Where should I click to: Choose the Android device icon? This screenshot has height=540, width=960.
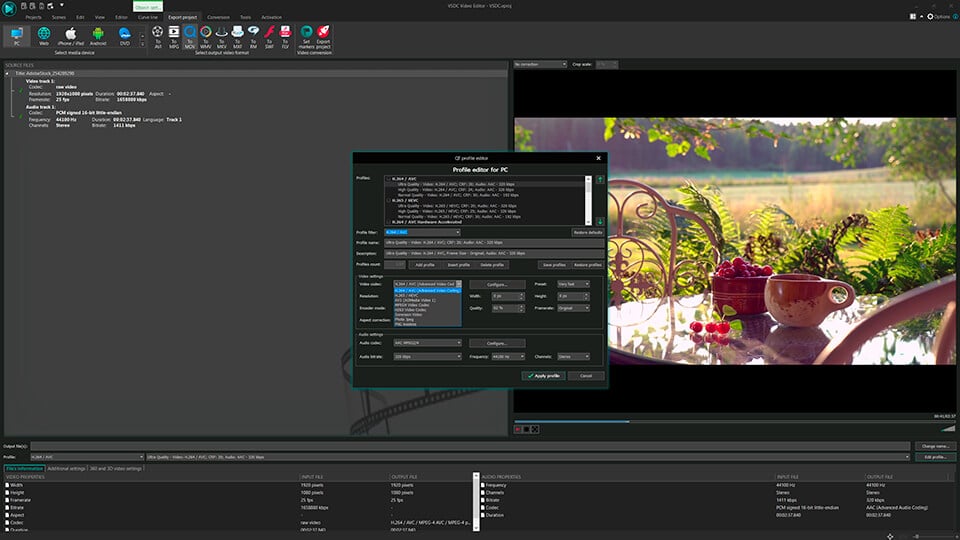pos(98,36)
